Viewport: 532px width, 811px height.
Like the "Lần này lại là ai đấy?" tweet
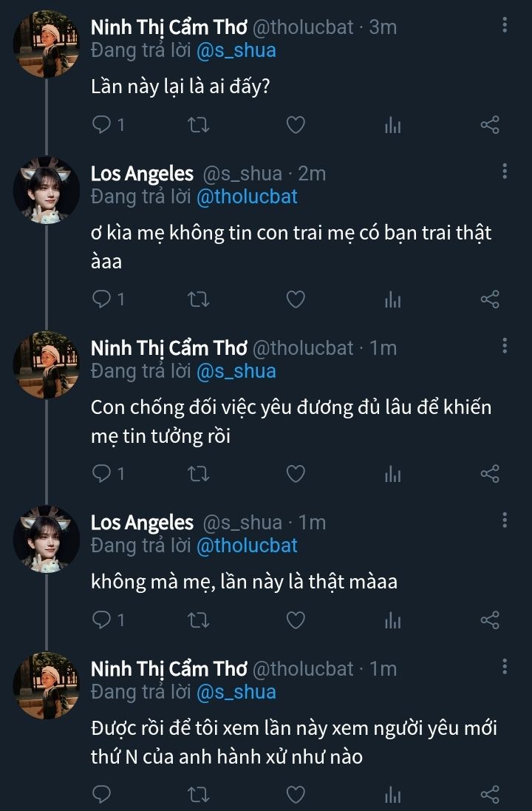pos(296,125)
